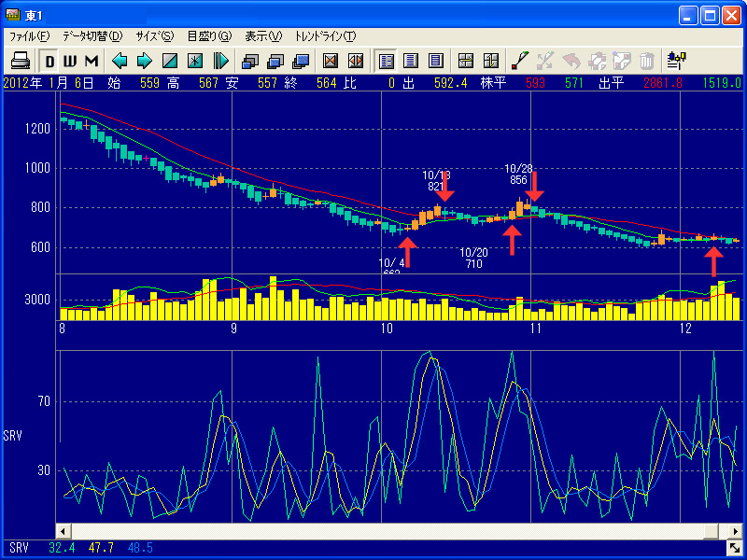The image size is (747, 560).
Task: Click the date text 2012年 1月 6日
Action: pos(49,83)
